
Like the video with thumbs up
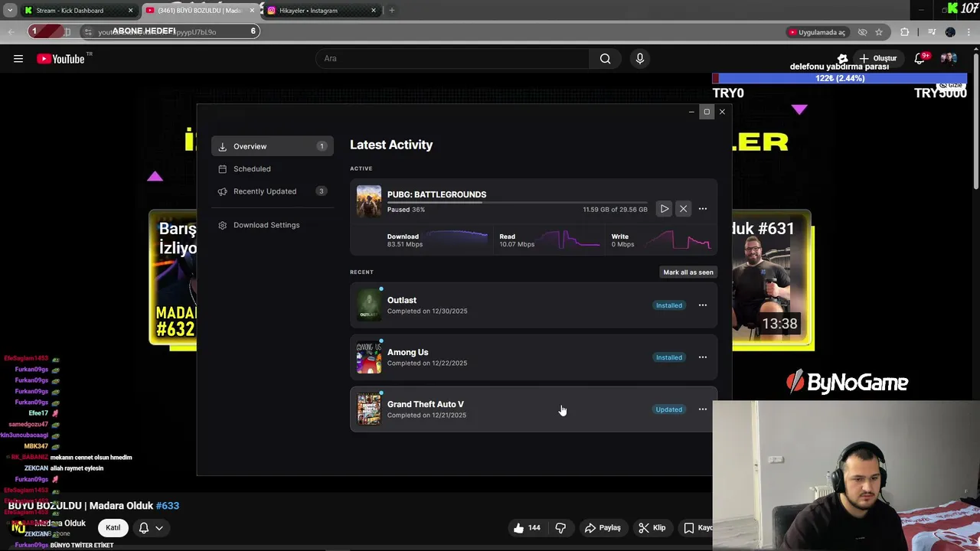click(526, 528)
